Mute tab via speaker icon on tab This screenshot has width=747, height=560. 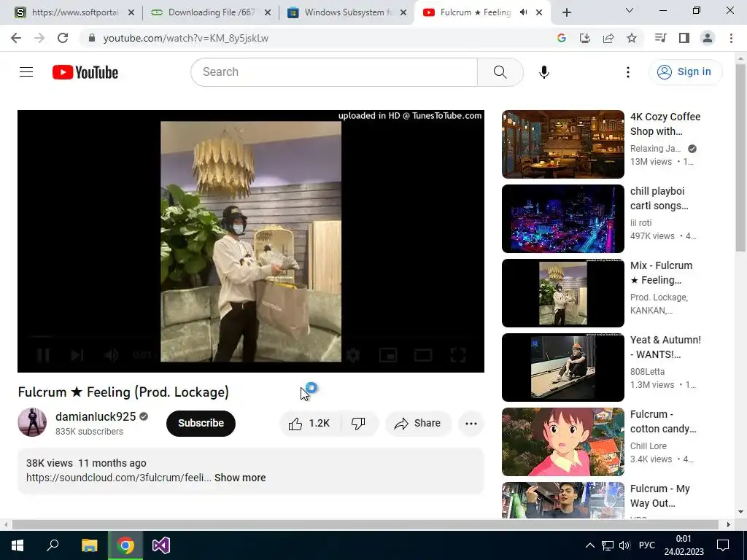pyautogui.click(x=524, y=12)
